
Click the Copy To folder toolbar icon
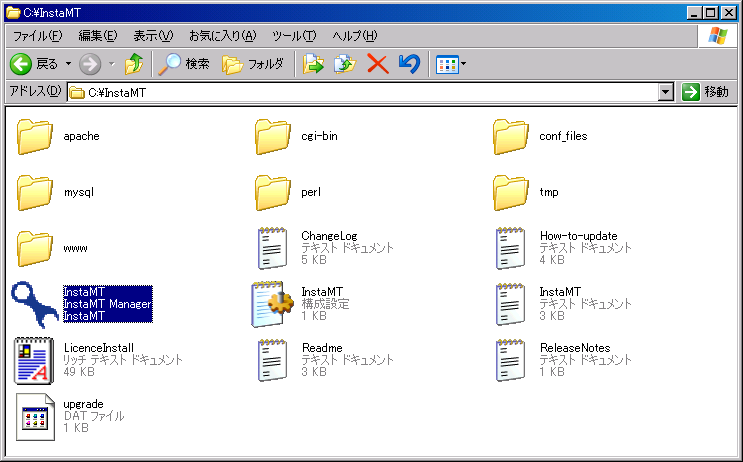pyautogui.click(x=345, y=64)
